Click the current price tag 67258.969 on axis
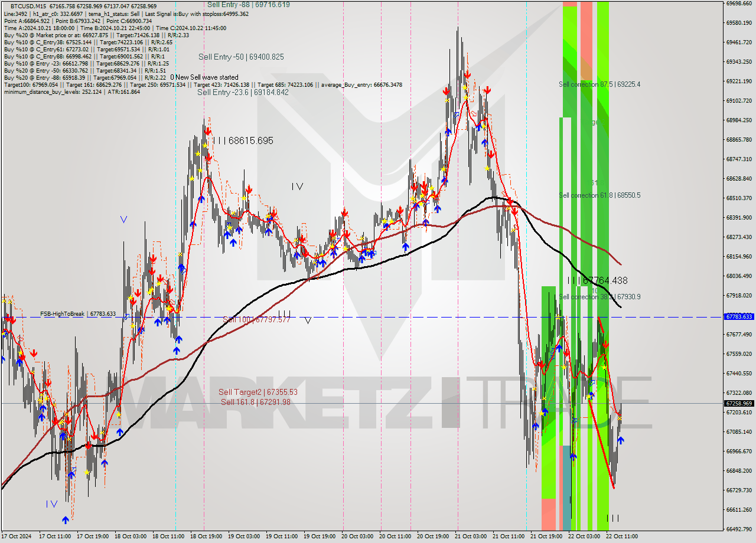Viewport: 756px width, 543px height. point(738,404)
